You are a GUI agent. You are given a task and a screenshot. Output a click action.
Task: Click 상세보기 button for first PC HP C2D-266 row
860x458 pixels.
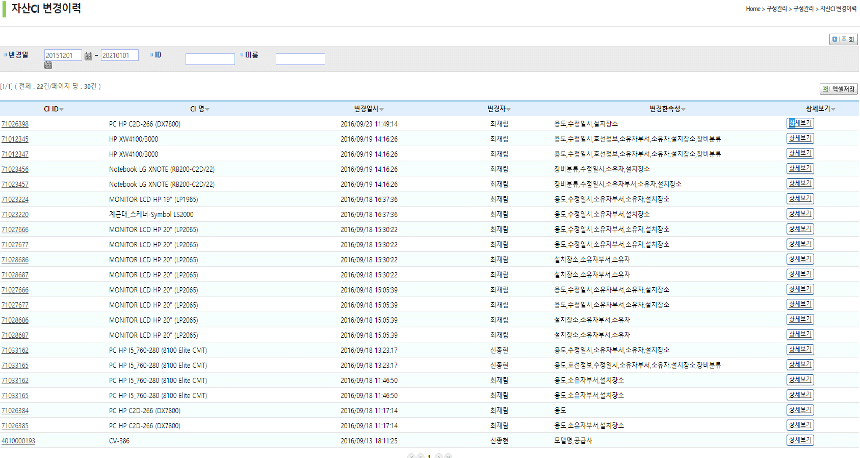click(800, 123)
